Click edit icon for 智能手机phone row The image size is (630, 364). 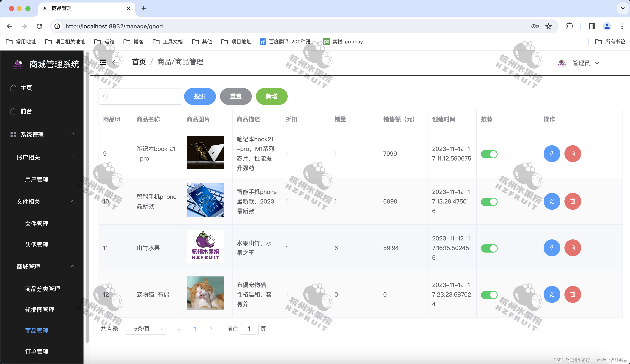click(552, 201)
